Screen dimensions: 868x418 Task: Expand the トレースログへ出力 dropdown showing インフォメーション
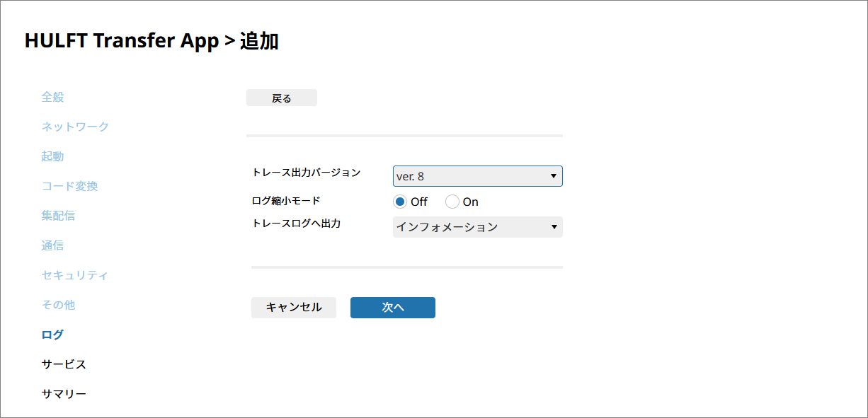point(477,227)
